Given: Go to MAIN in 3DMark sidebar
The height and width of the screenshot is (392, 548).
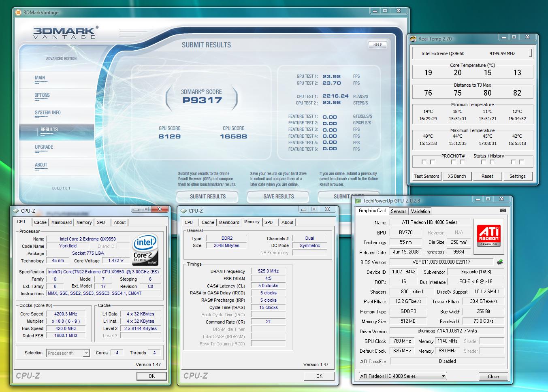Looking at the screenshot, I should click(x=40, y=78).
